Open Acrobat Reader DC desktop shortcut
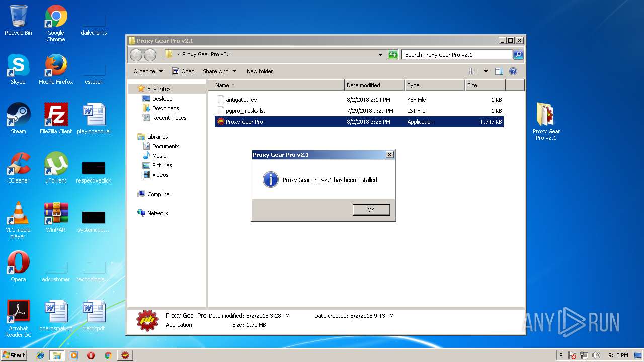Screen dimensions: 644x362 [18, 319]
